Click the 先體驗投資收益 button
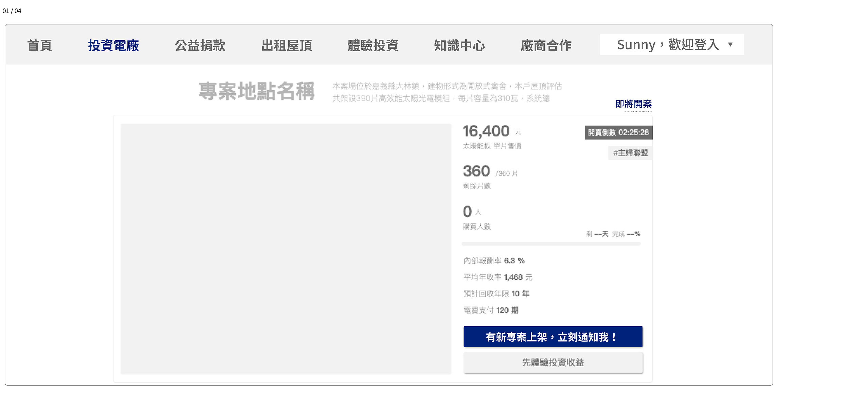868x407 pixels. click(x=553, y=363)
